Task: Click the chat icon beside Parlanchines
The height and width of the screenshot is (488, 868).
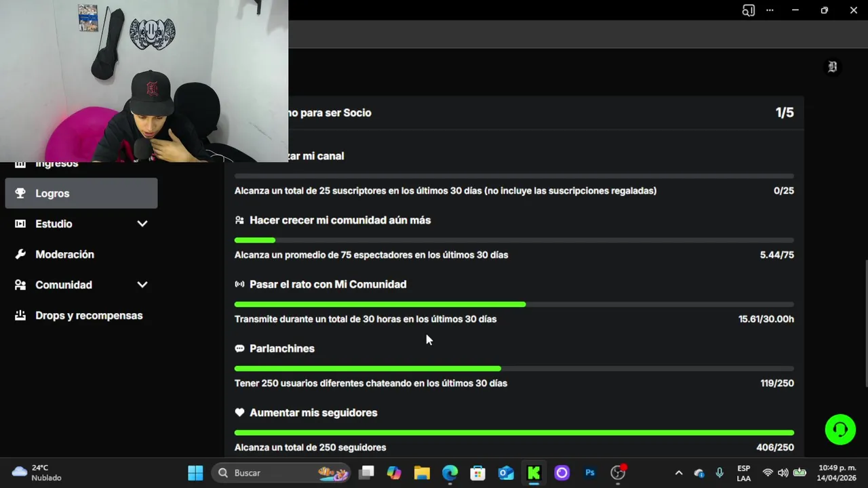Action: [x=239, y=348]
